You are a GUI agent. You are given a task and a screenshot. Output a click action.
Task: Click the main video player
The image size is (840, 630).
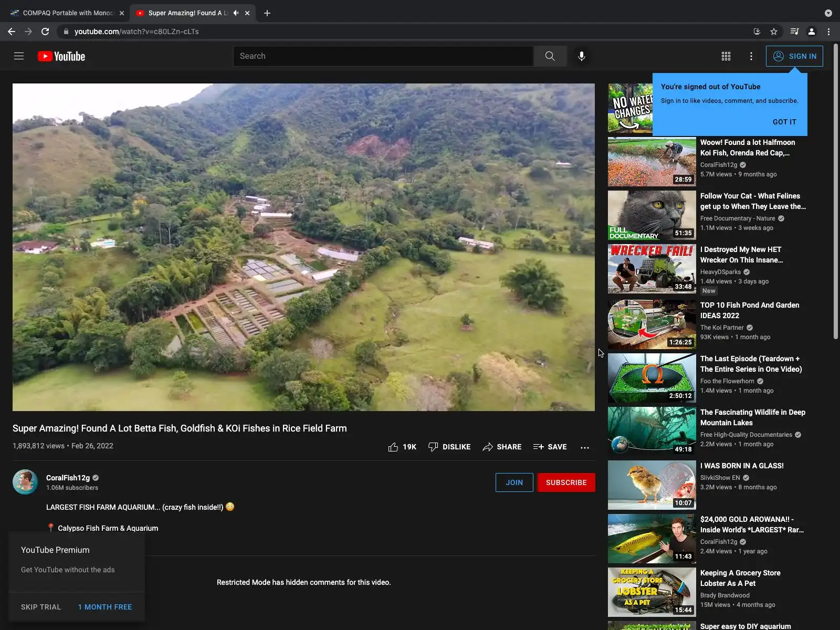tap(303, 247)
